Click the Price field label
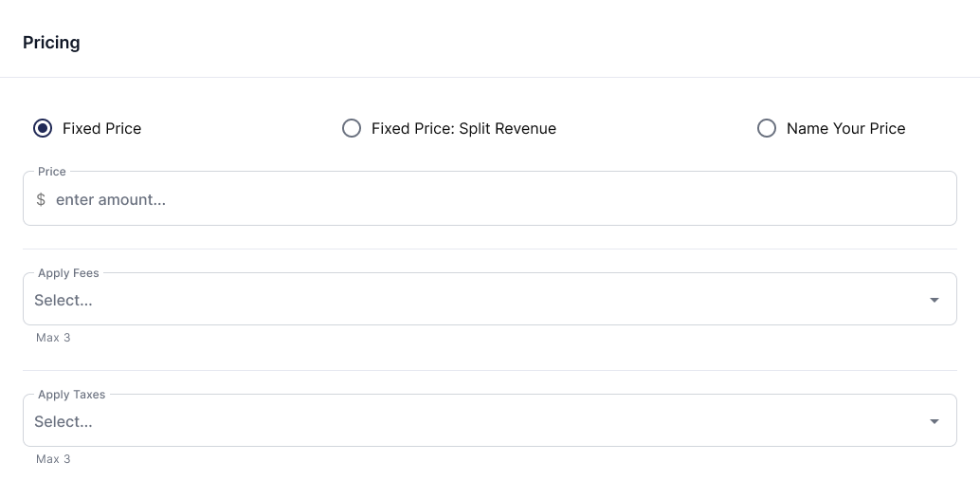Screen dimensions: 980x499 [52, 172]
